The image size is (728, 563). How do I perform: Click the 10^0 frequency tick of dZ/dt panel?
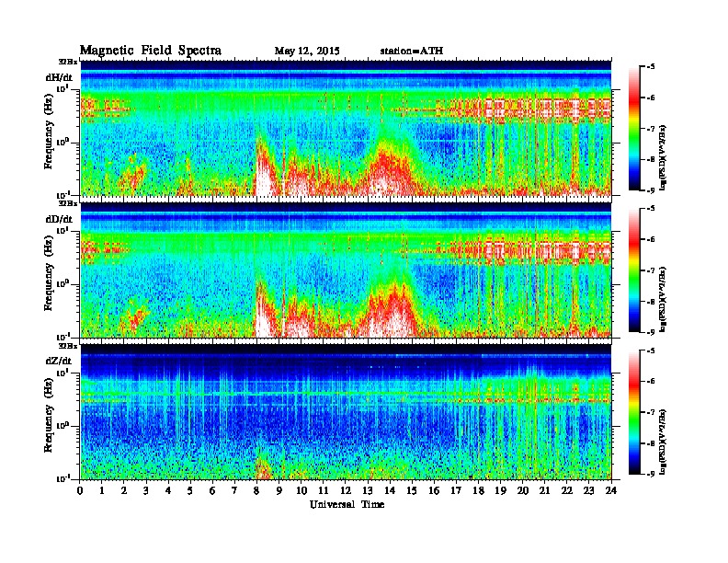63,426
